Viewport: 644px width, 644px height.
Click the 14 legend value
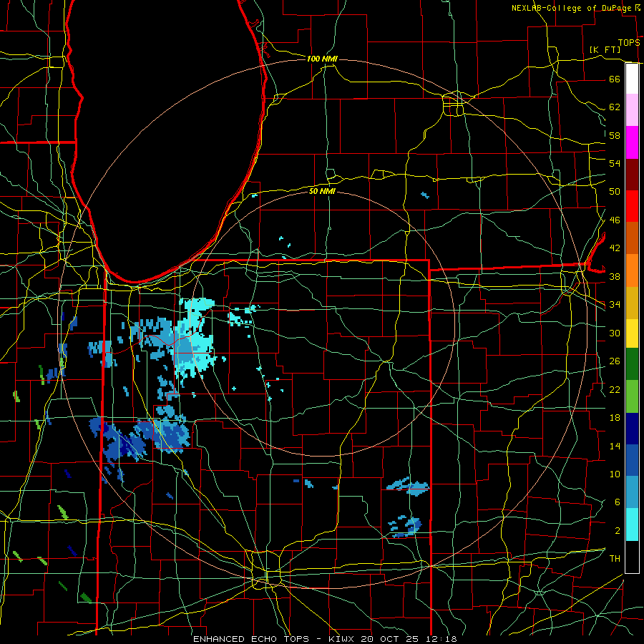click(615, 446)
